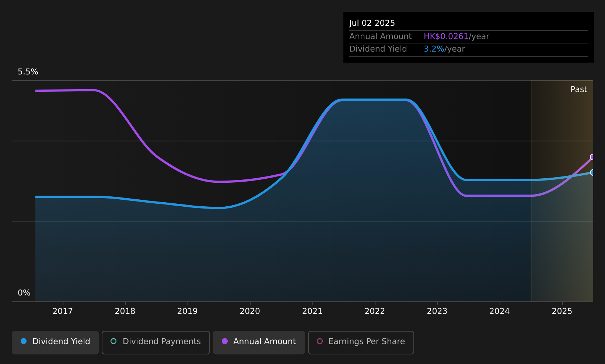
Task: Click the Past region label
Action: tap(578, 90)
